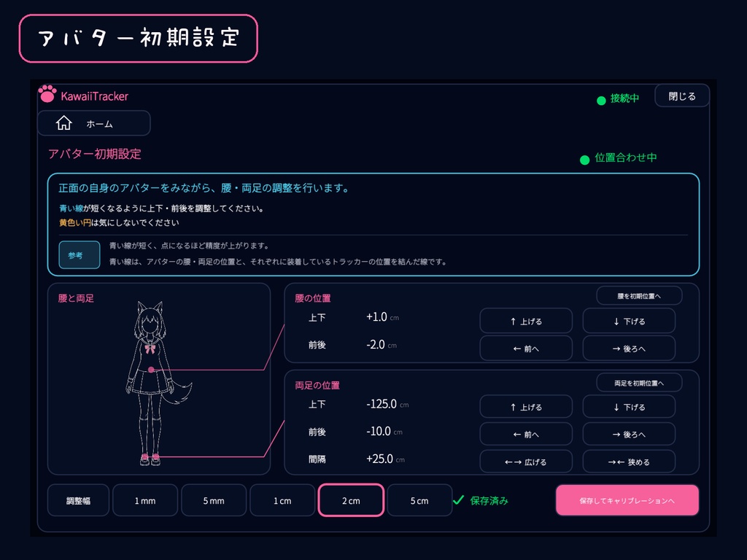This screenshot has width=747, height=560.
Task: Select 5 cm adjustment width
Action: point(419,500)
